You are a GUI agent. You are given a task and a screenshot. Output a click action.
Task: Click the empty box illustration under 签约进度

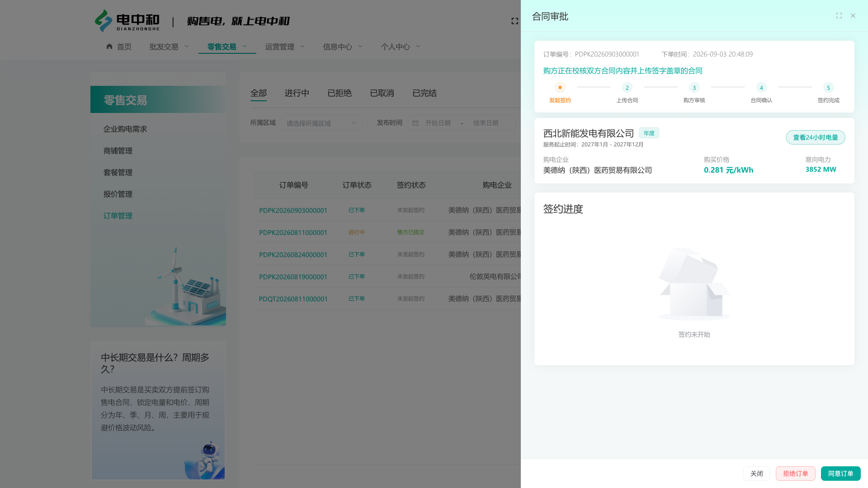(694, 284)
